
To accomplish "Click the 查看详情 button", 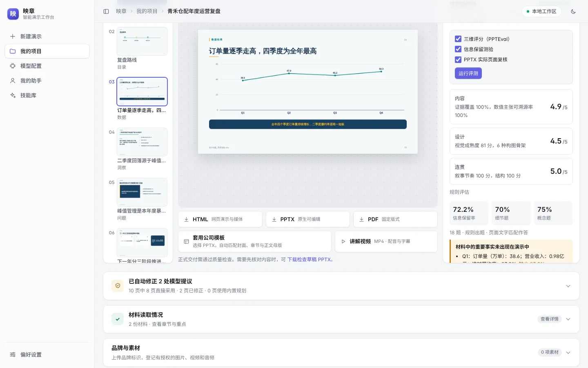I will [x=550, y=319].
